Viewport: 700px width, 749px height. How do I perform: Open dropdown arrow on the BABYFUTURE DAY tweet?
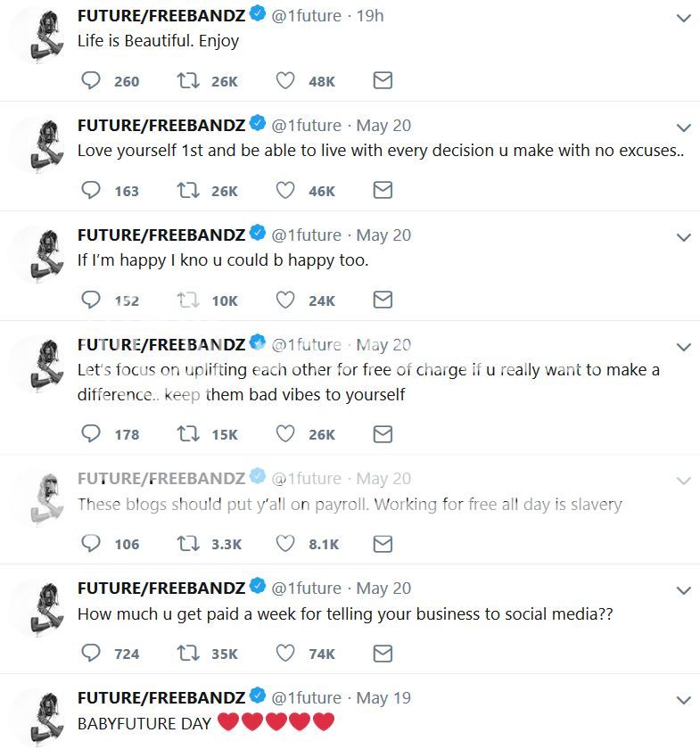684,700
